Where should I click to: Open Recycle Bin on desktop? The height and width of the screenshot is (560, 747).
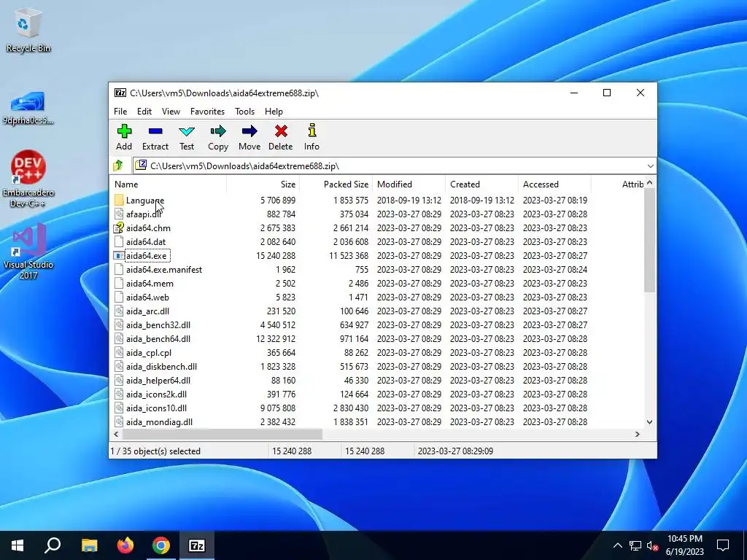(x=28, y=31)
